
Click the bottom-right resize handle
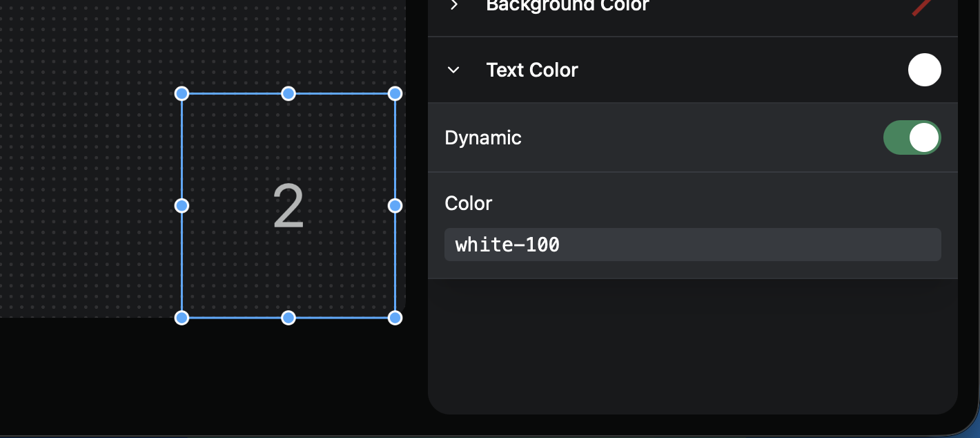pyautogui.click(x=395, y=317)
